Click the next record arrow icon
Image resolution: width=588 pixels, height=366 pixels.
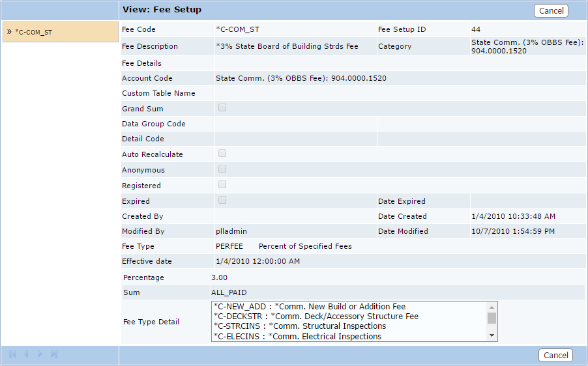click(40, 354)
